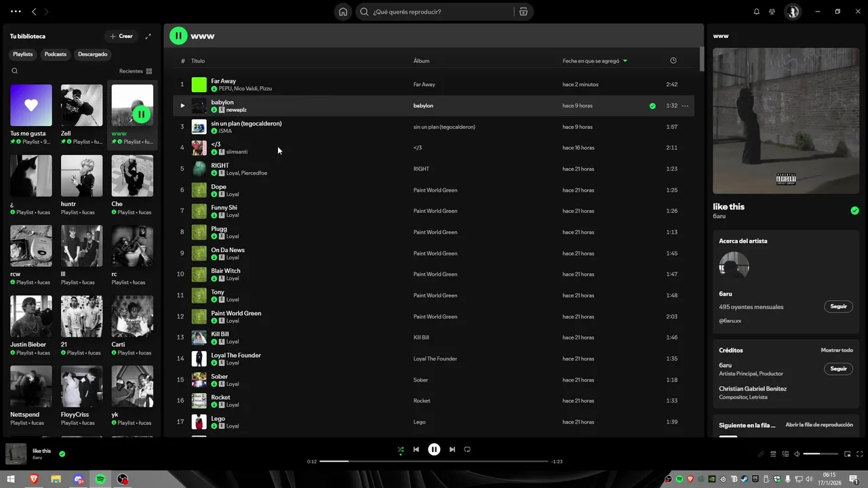Skip to next track
Viewport: 868px width, 488px height.
[x=452, y=449]
